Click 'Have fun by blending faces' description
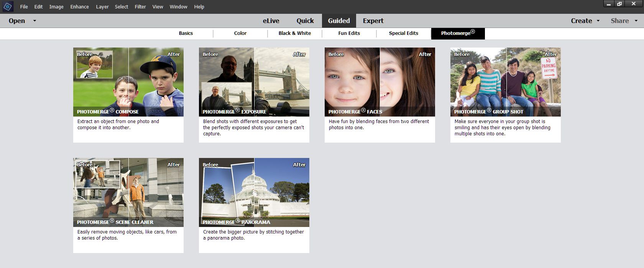The height and width of the screenshot is (268, 644). pos(379,125)
